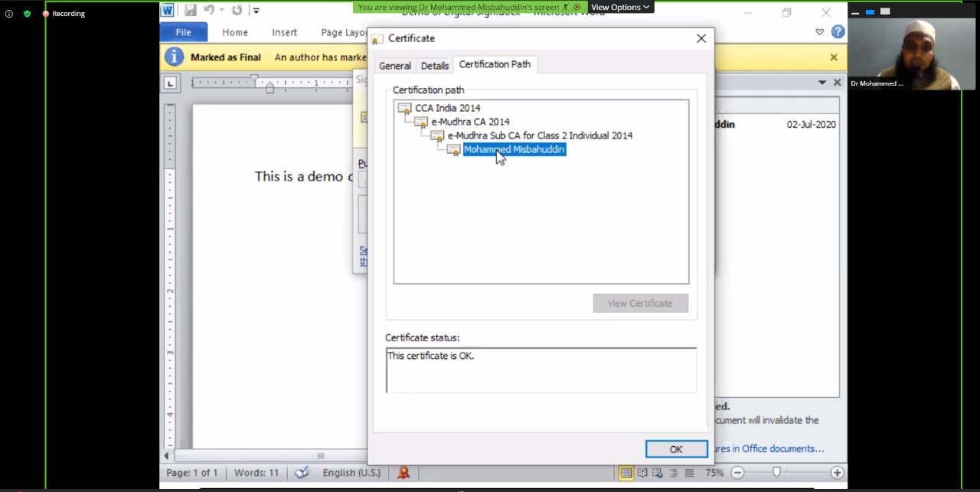Click the zoom out minus button
The image size is (980, 492).
737,473
